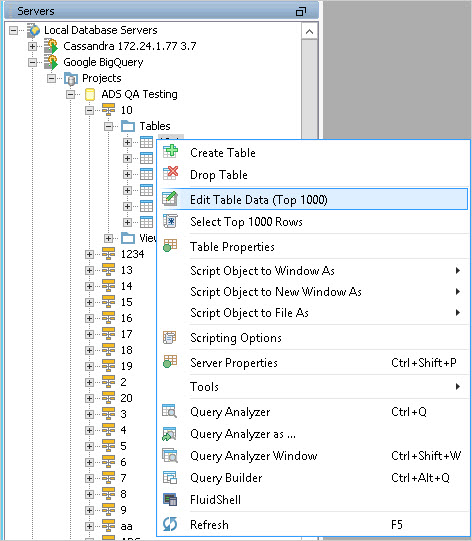This screenshot has height=541, width=472.
Task: Collapse the Google BigQuery node
Action: pyautogui.click(x=32, y=62)
